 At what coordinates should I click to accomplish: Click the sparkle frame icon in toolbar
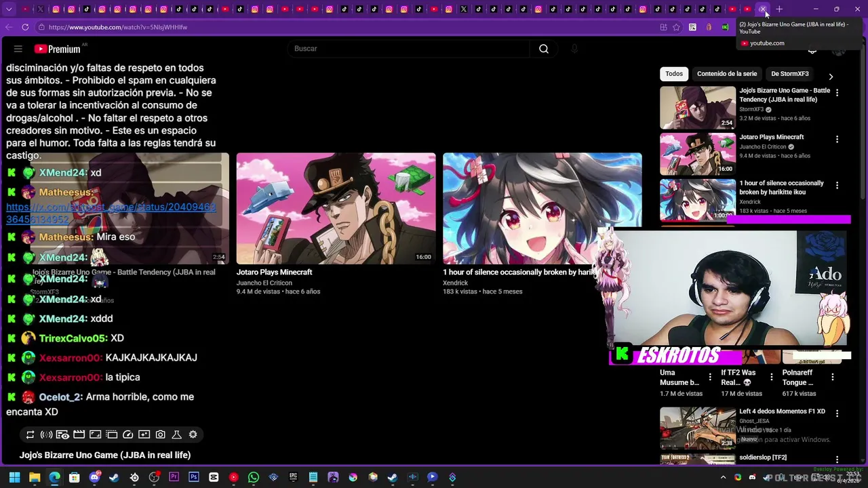(144, 435)
